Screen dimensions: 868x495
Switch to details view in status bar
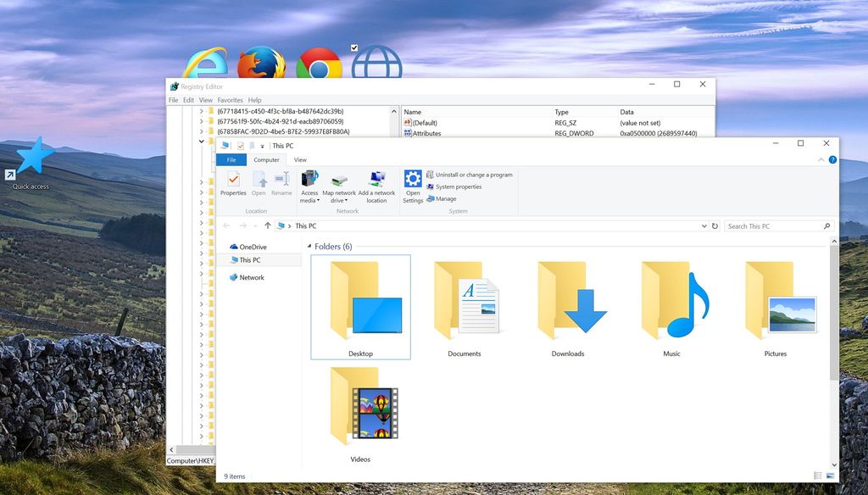pos(819,476)
